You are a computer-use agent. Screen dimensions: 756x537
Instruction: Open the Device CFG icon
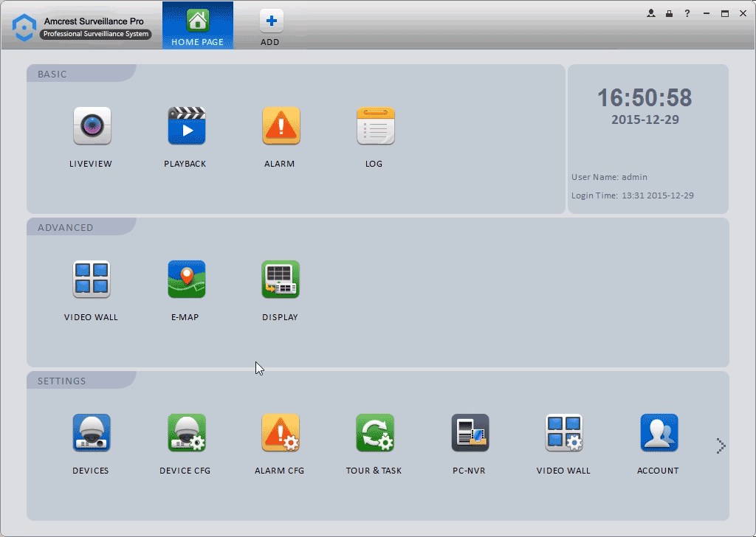click(187, 432)
